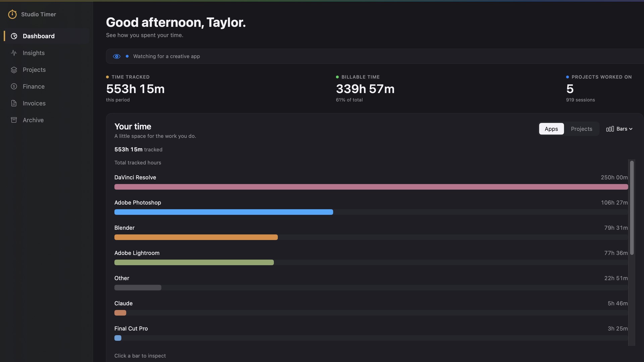Click the 250h 00m DaVinci Resolve value
The height and width of the screenshot is (362, 644).
(614, 177)
